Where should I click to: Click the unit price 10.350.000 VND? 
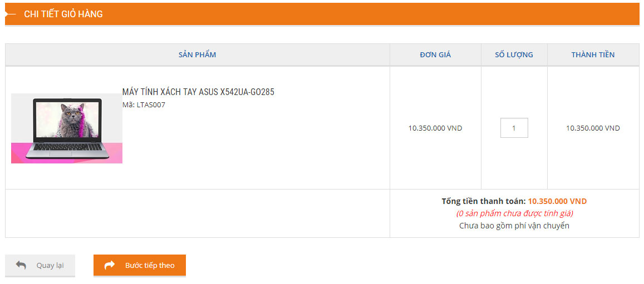435,128
